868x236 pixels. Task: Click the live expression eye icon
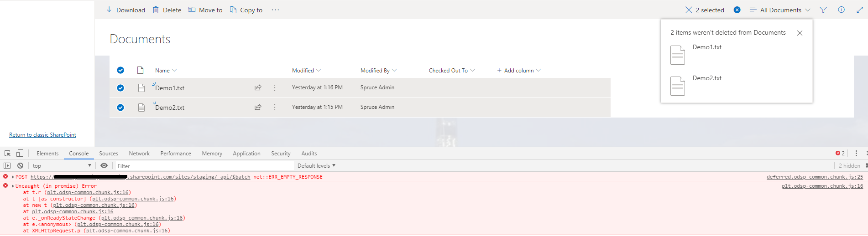coord(104,166)
